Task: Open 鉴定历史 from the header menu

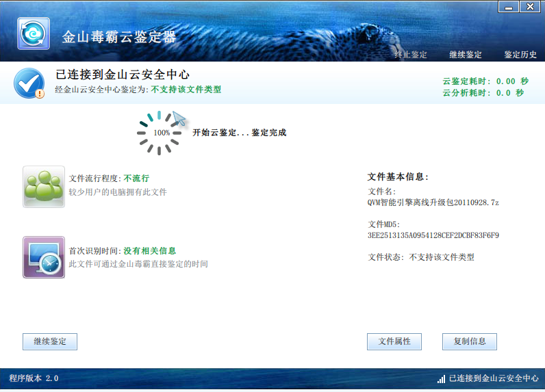Action: [x=520, y=55]
